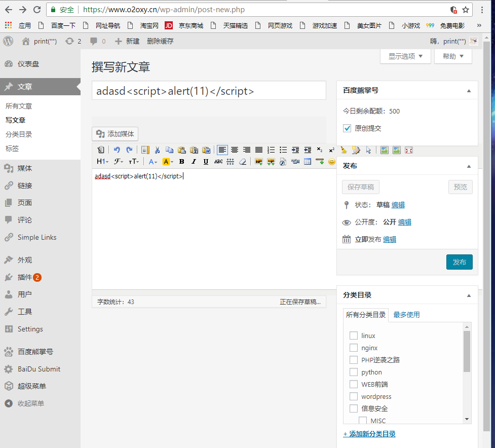Image resolution: width=495 pixels, height=448 pixels.
Task: Select the align center icon
Action: pos(234,150)
